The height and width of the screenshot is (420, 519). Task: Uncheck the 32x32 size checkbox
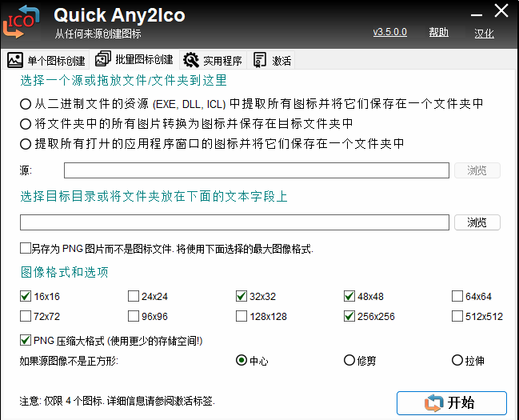tap(242, 296)
